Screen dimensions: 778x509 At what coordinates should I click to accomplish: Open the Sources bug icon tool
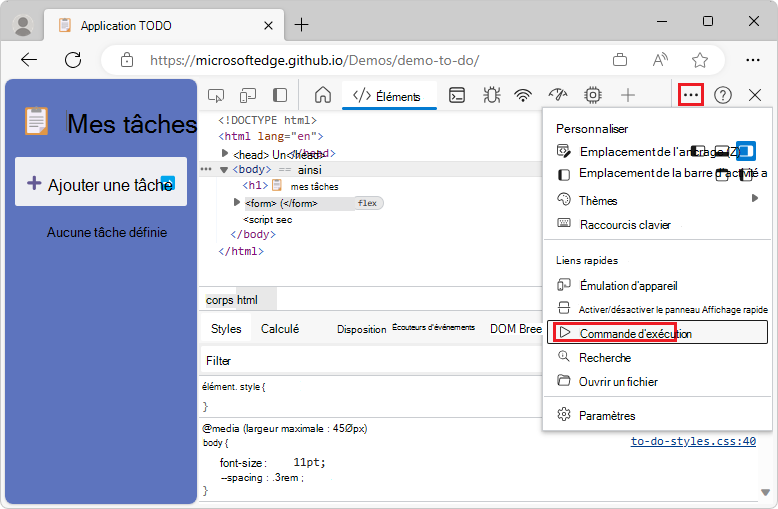(x=492, y=95)
